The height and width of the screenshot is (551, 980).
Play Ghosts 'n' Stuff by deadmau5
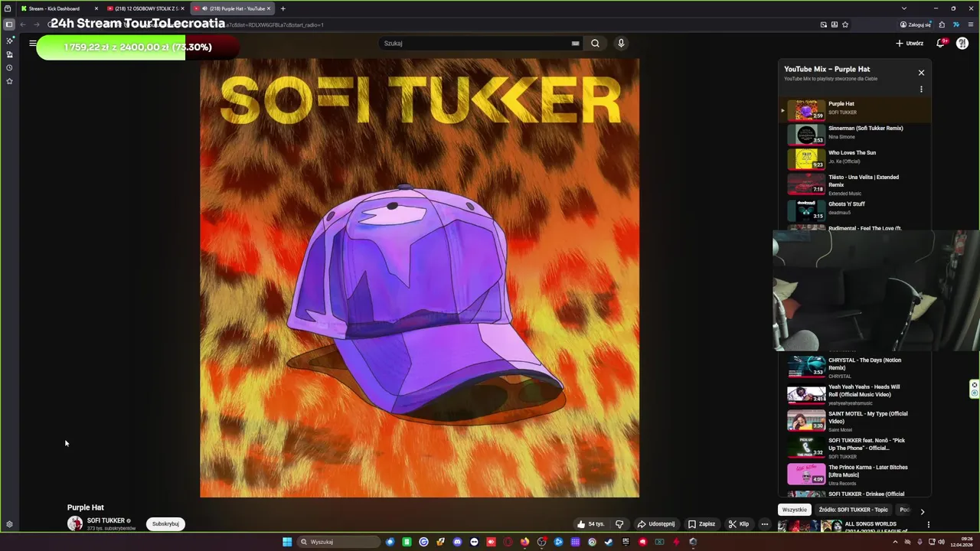tap(856, 210)
